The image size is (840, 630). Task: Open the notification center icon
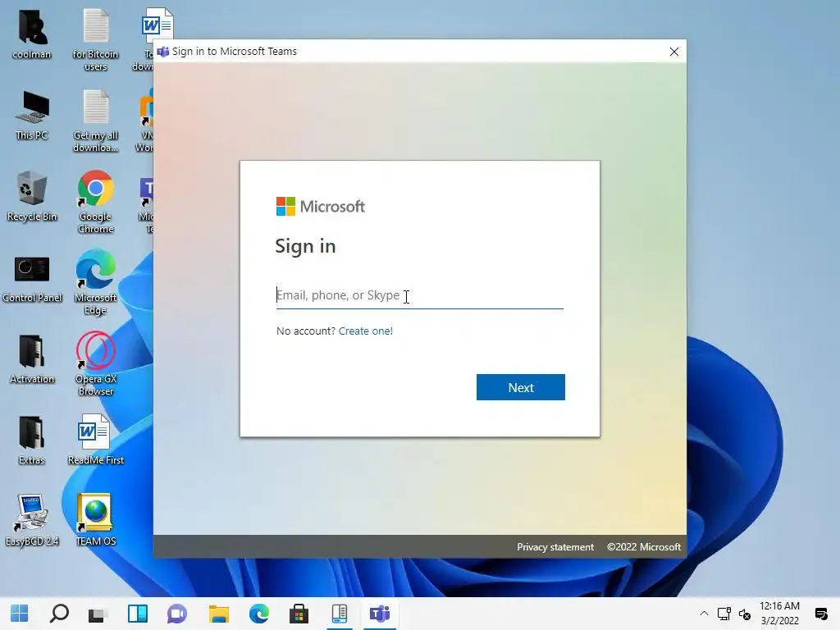pyautogui.click(x=820, y=614)
